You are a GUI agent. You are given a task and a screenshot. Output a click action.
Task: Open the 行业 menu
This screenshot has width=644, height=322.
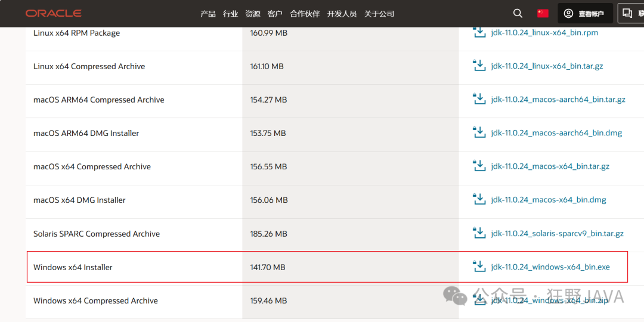[x=230, y=14]
